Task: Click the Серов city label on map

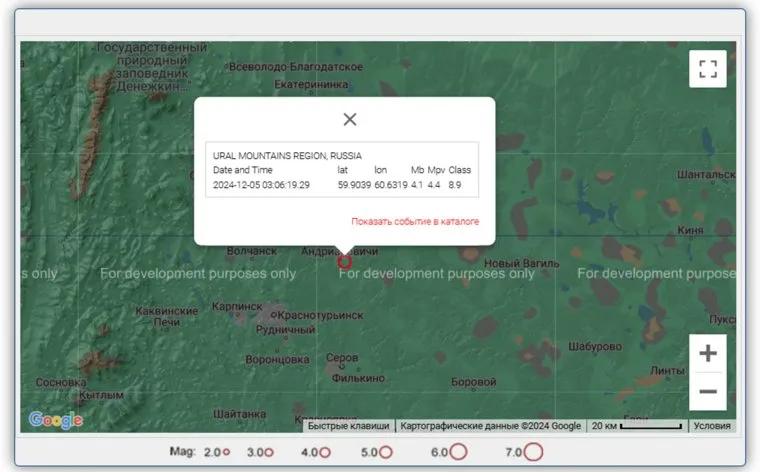Action: 343,357
